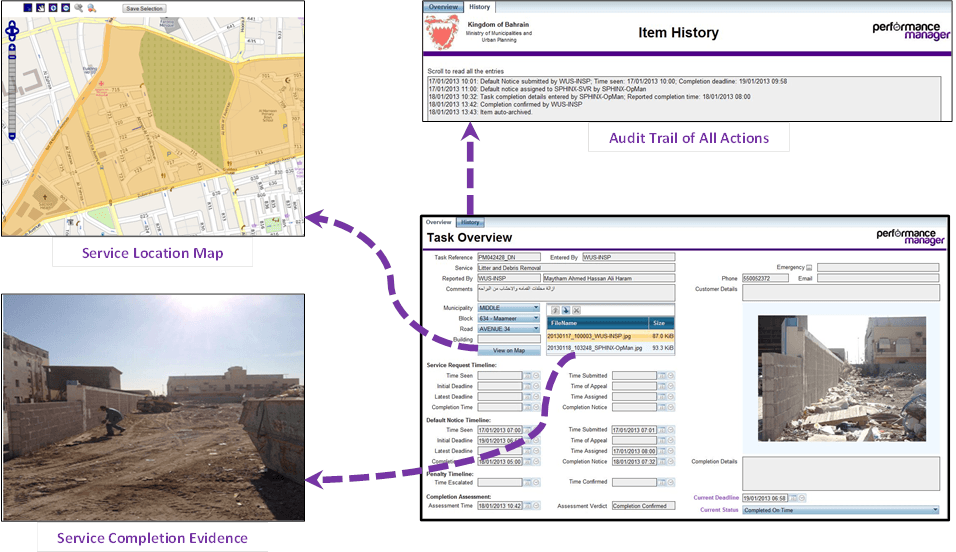Open the Overview tab in Task Overview window
The width and height of the screenshot is (956, 552).
click(438, 222)
